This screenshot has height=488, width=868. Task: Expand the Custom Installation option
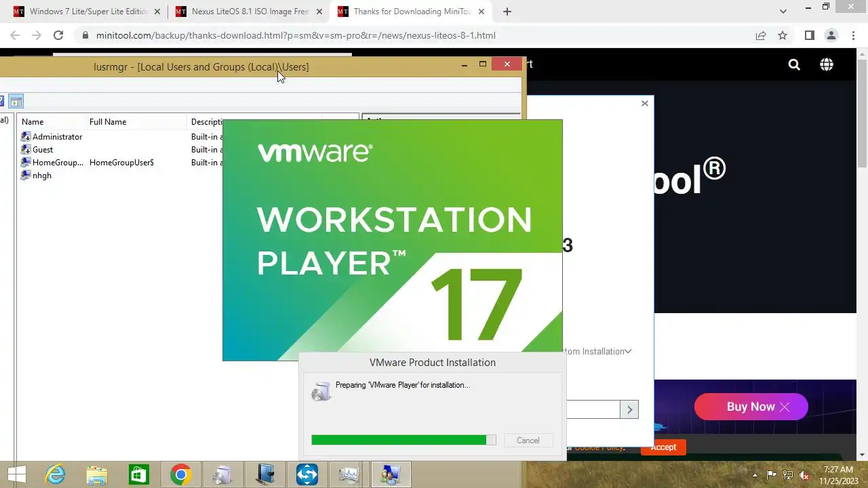(597, 351)
